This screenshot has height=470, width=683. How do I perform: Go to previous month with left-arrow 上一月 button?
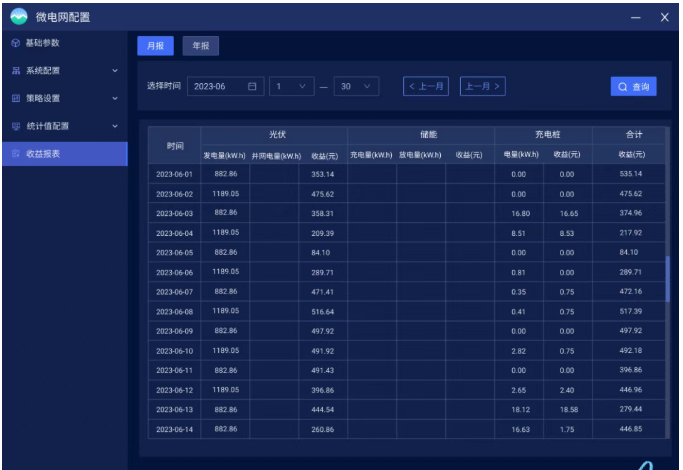click(x=426, y=86)
